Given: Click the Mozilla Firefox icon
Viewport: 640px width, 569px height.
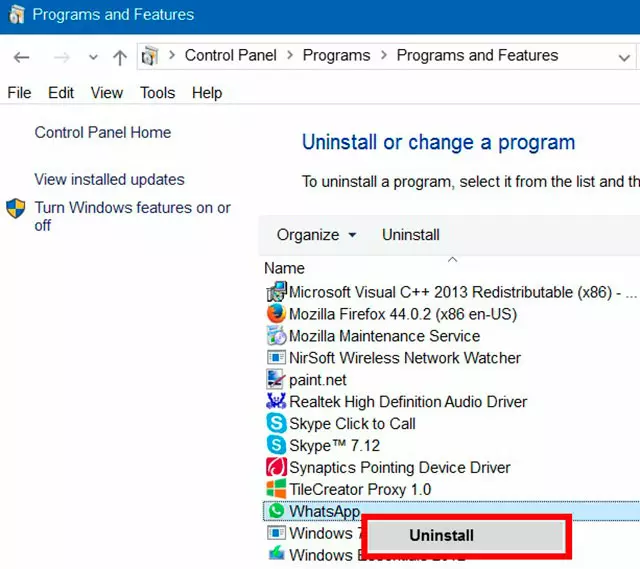Looking at the screenshot, I should tap(276, 313).
